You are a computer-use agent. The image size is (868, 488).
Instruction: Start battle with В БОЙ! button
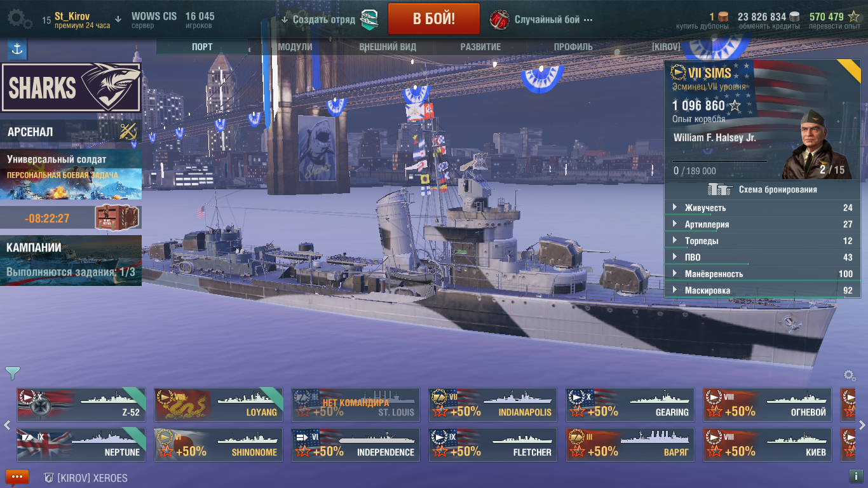click(x=434, y=18)
